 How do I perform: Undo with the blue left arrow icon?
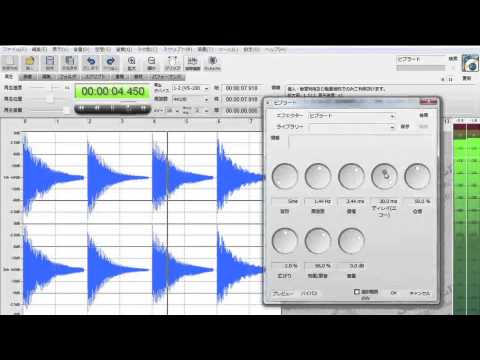coord(91,63)
